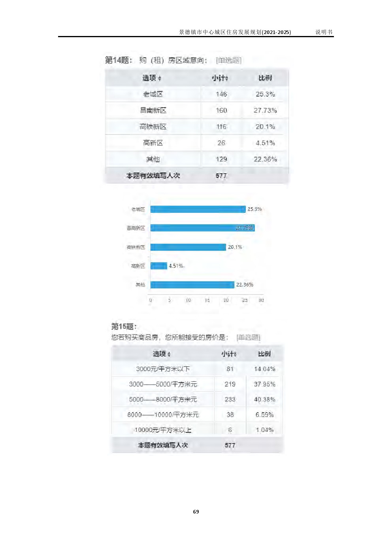Click the 其他 bar showing 22.36%
The height and width of the screenshot is (555, 392).
point(192,285)
